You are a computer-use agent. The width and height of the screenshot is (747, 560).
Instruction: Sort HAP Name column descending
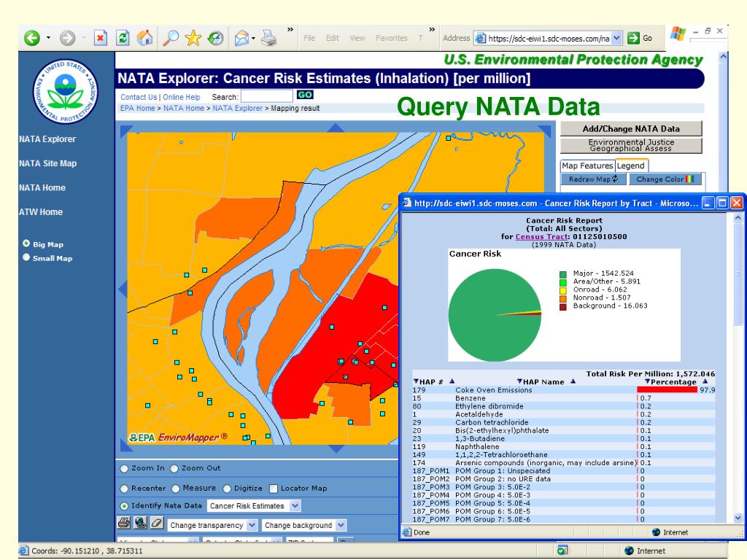pos(519,381)
